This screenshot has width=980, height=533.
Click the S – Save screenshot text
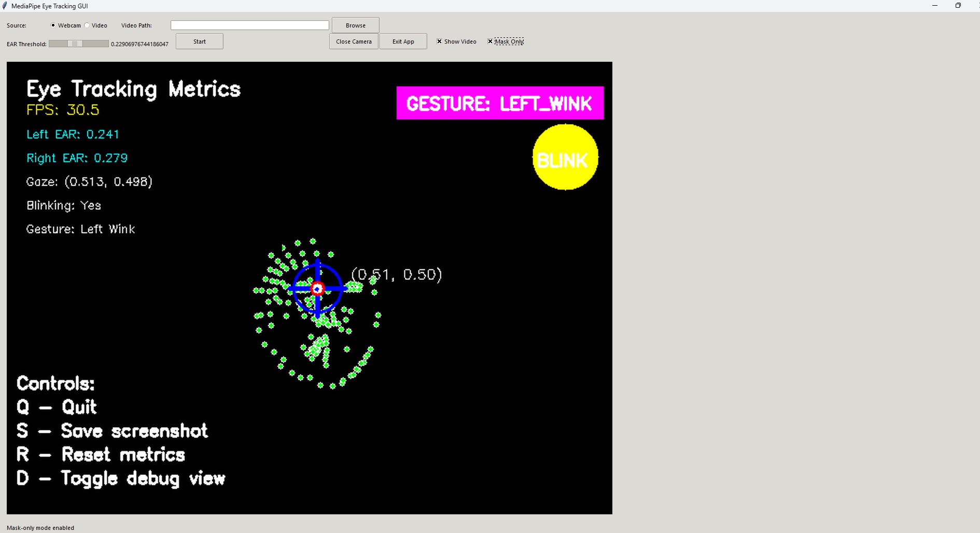(112, 431)
